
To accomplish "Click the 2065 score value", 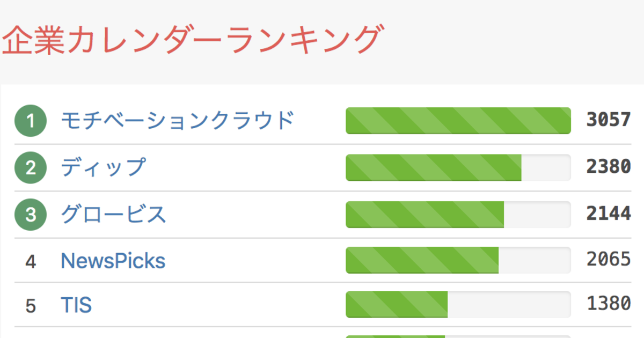I will tap(608, 260).
